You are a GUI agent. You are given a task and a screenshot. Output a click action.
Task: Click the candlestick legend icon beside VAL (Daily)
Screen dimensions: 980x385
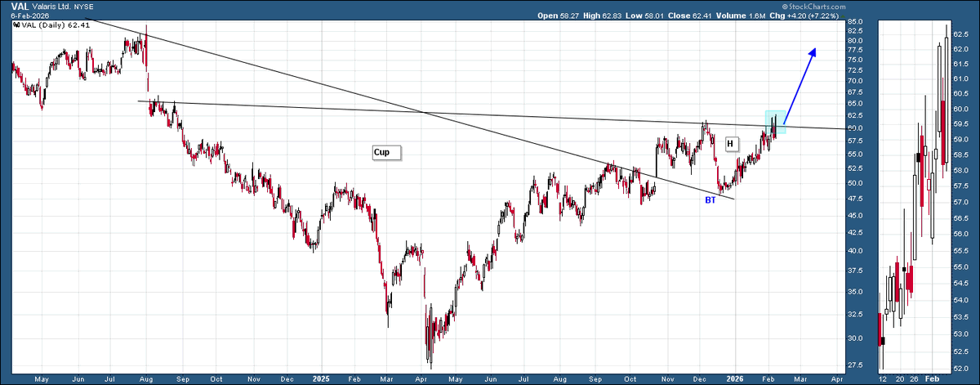pyautogui.click(x=15, y=25)
